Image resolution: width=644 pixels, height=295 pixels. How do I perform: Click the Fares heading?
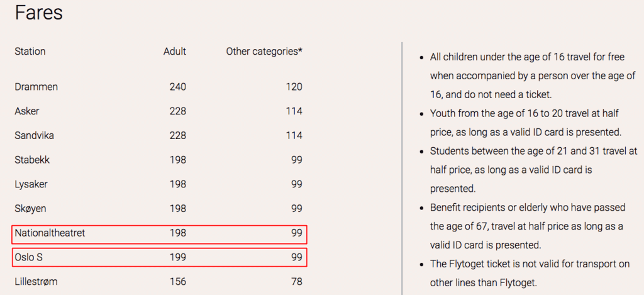tap(38, 13)
